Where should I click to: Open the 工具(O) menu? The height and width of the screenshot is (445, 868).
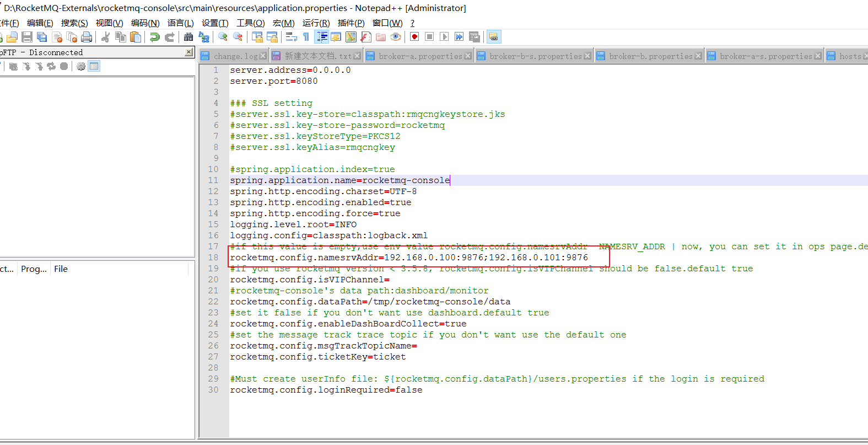251,23
